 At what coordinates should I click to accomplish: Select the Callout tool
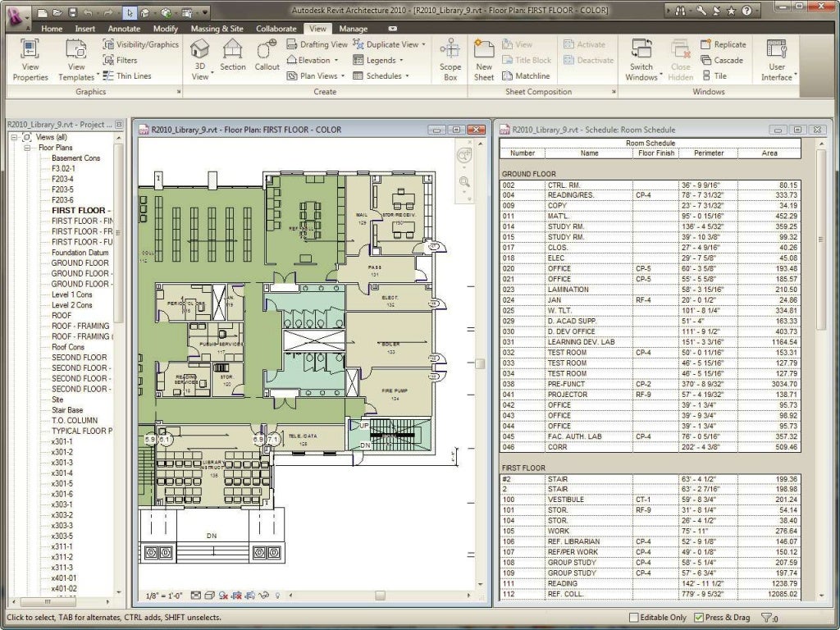[x=267, y=55]
